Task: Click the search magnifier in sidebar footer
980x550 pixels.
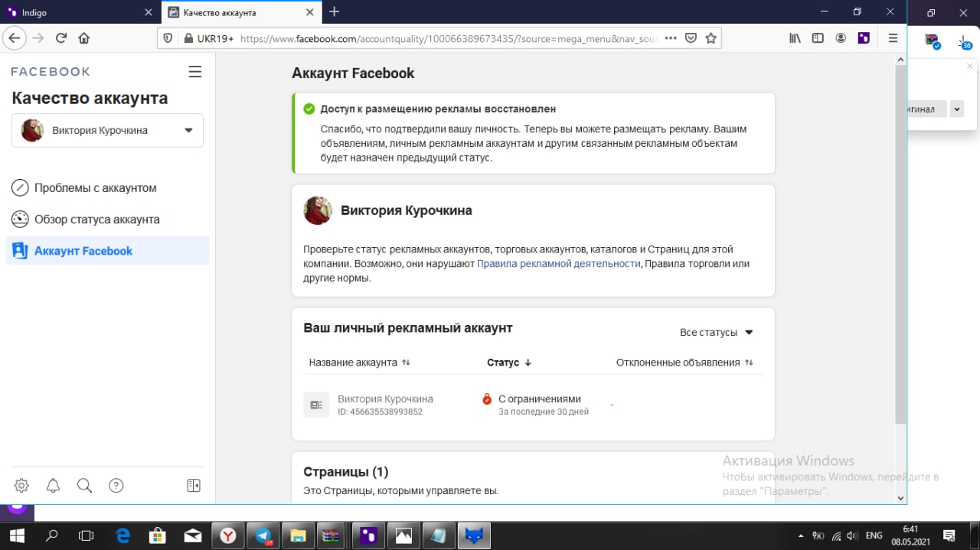Action: [84, 486]
